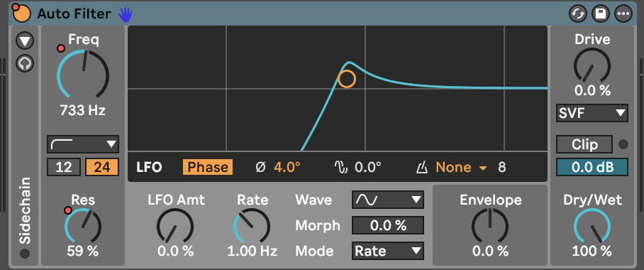Click the Res knob
Viewport: 644px width, 270px height.
coord(83,225)
